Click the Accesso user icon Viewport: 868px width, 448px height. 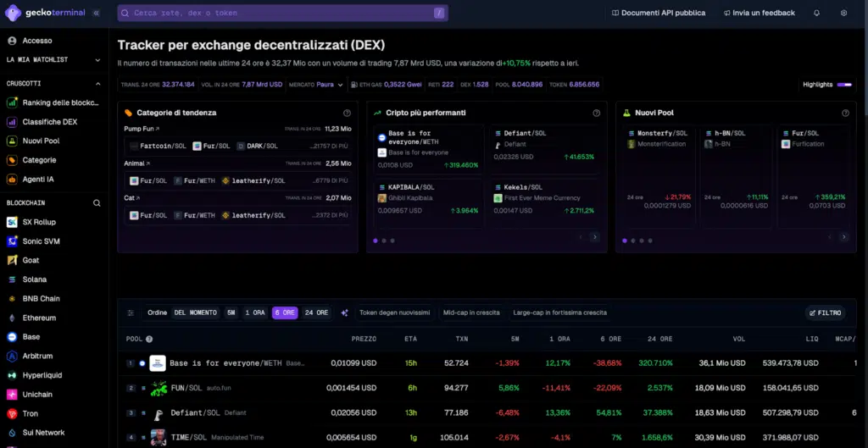pos(12,41)
